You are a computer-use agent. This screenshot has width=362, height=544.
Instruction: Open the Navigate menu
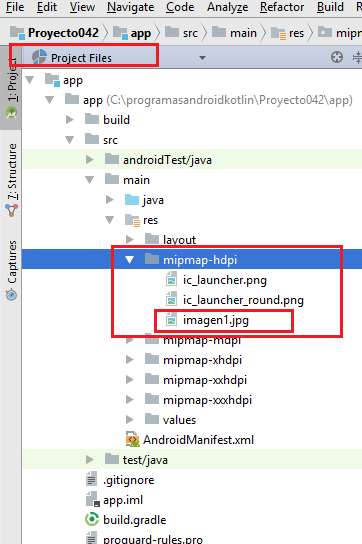[130, 7]
